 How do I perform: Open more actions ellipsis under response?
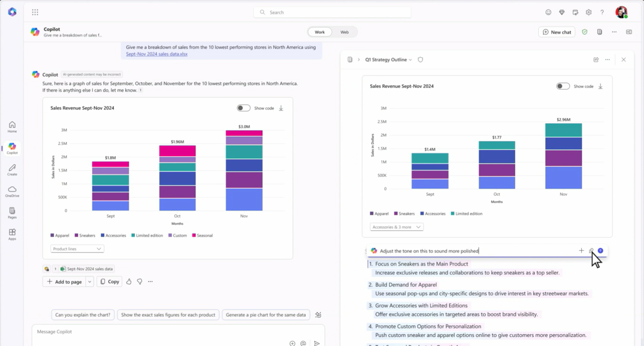[x=150, y=281]
